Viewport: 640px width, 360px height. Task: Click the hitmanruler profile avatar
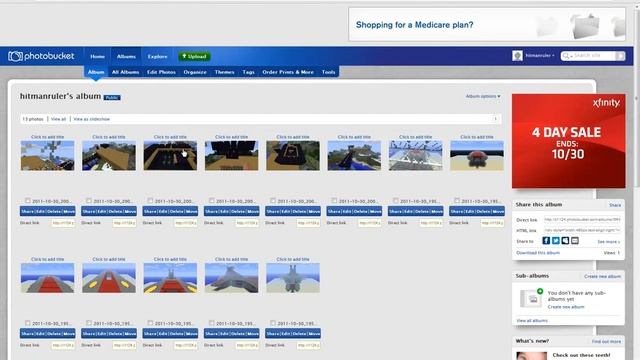point(517,56)
